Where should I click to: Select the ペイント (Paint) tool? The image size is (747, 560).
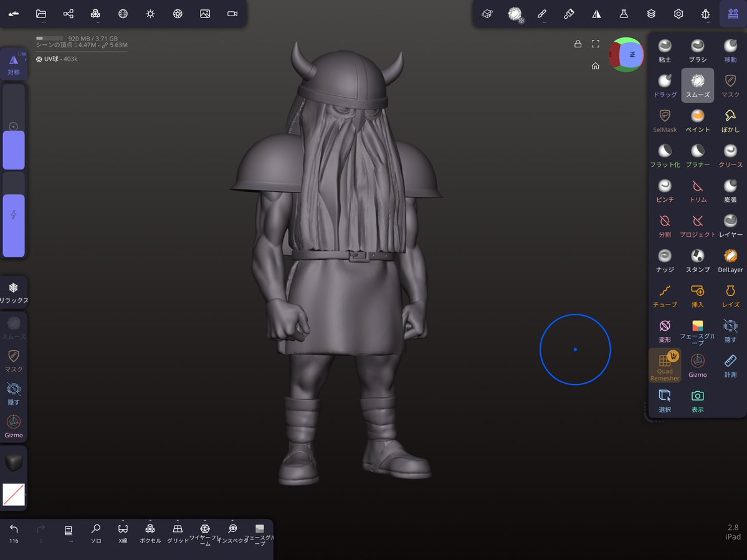coord(697,120)
